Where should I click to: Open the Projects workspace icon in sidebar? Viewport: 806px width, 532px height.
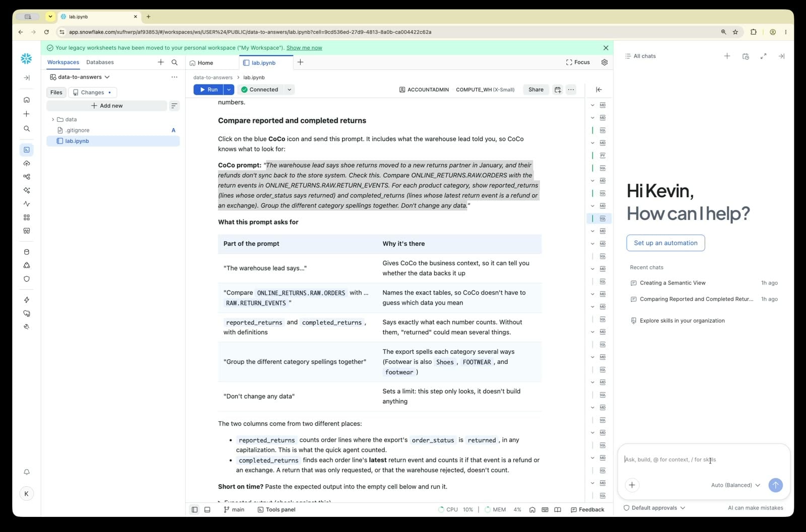pyautogui.click(x=27, y=149)
